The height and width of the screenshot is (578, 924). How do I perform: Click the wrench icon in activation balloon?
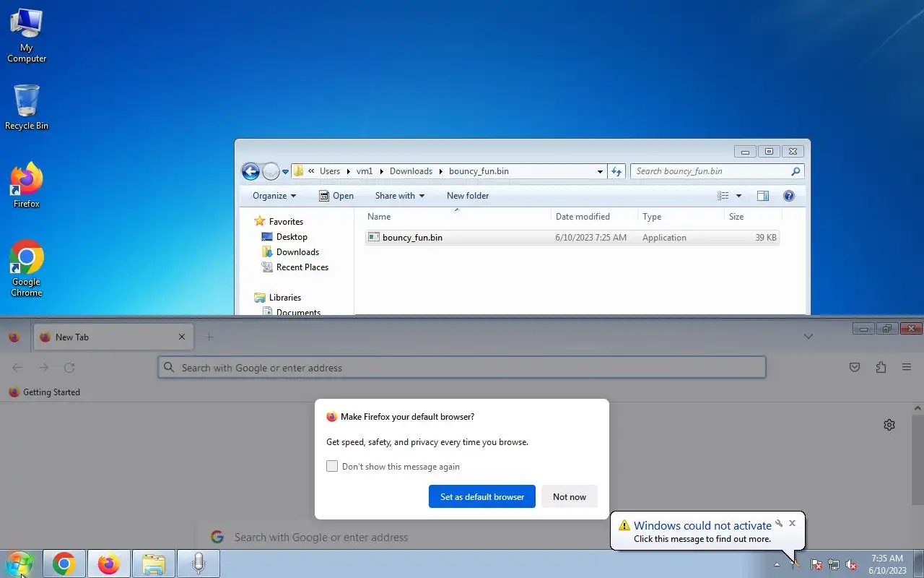click(x=779, y=523)
